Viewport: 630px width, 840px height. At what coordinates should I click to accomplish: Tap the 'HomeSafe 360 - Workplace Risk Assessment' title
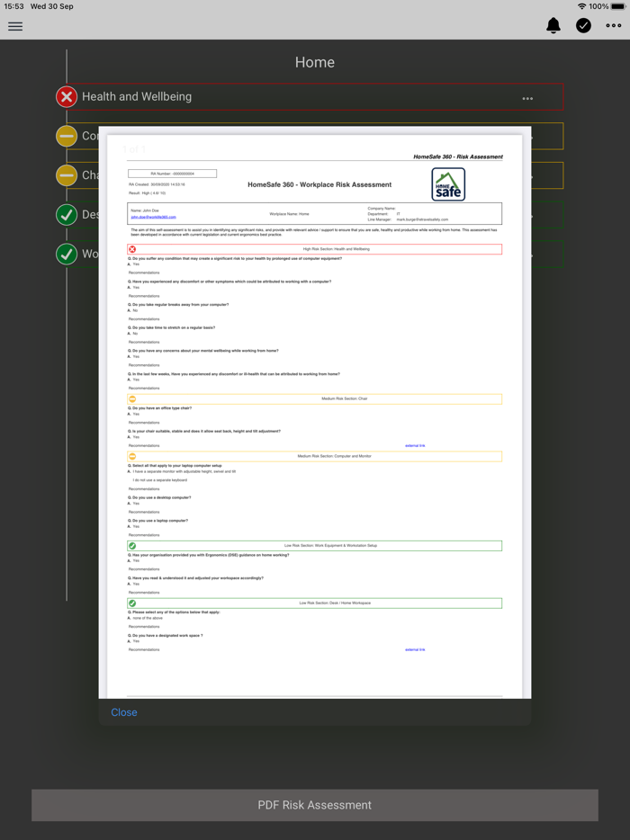point(319,185)
